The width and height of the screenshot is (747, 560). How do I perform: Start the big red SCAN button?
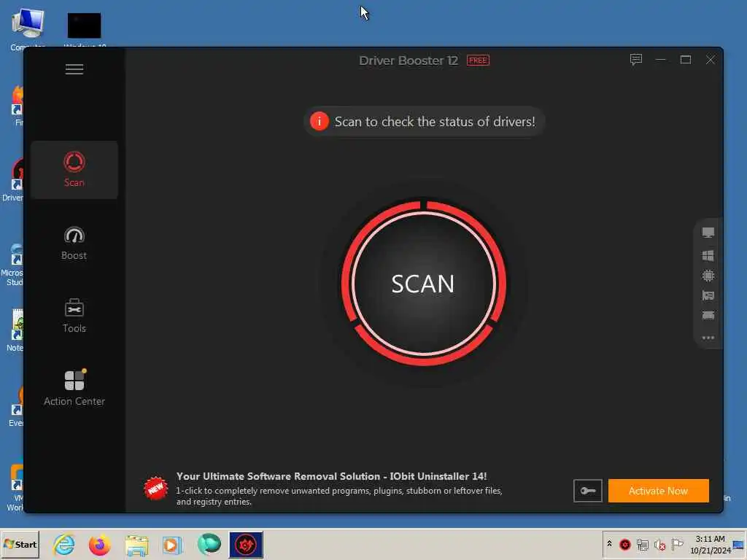coord(423,284)
